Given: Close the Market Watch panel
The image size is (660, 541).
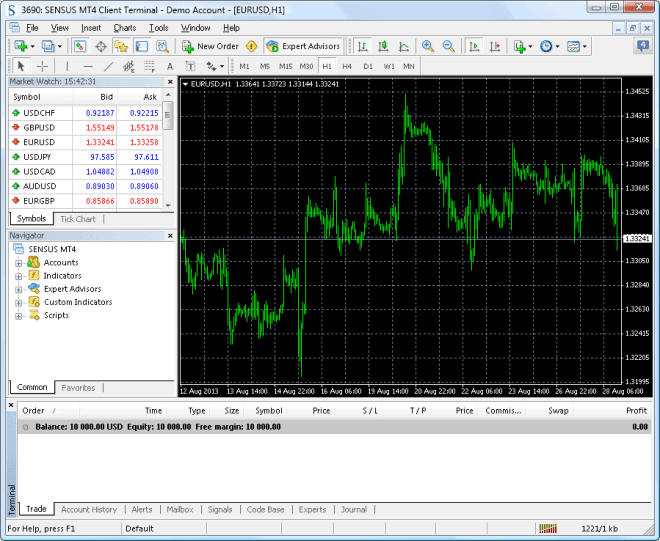Looking at the screenshot, I should coord(170,82).
